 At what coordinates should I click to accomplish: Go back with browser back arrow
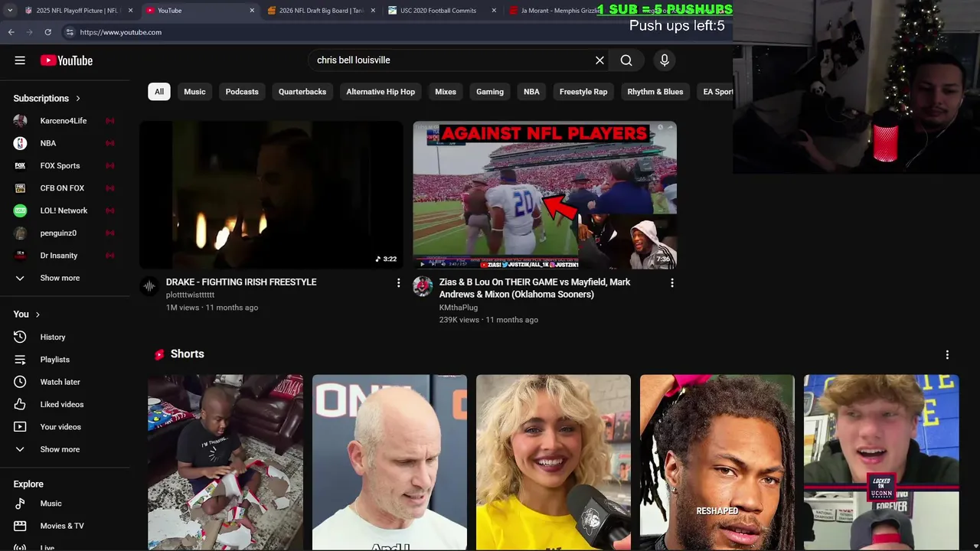click(x=11, y=32)
